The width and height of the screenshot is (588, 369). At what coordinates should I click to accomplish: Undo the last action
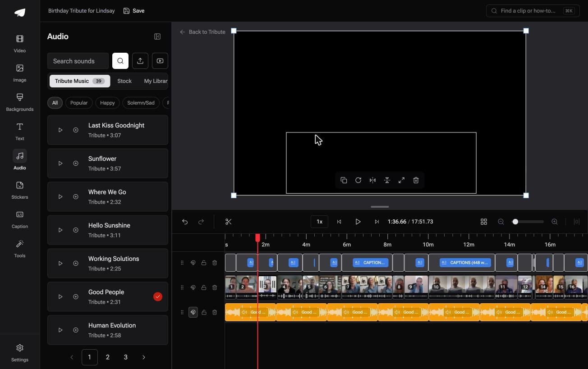(185, 222)
